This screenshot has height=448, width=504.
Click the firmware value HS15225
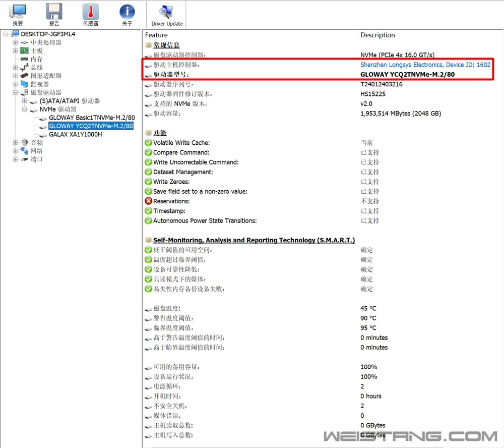tap(373, 94)
